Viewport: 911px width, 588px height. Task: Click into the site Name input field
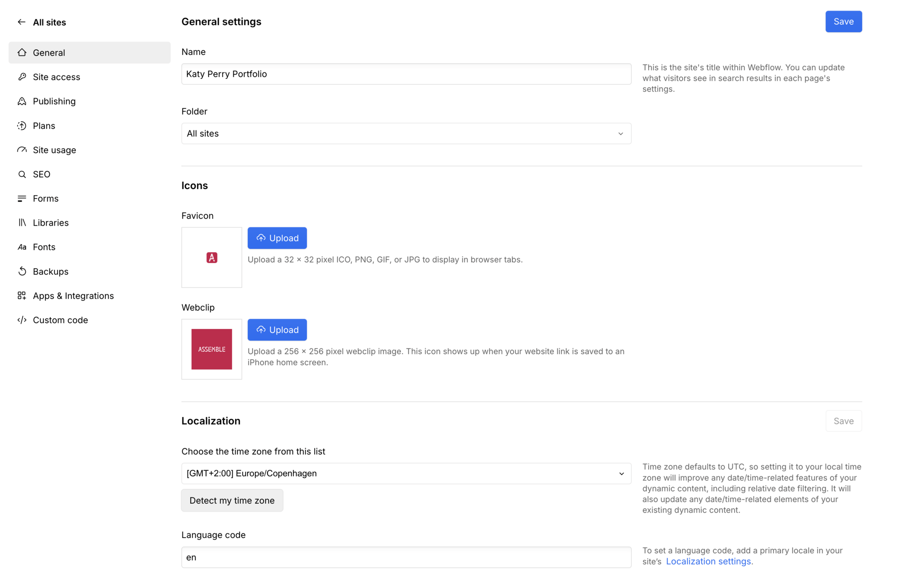[406, 74]
